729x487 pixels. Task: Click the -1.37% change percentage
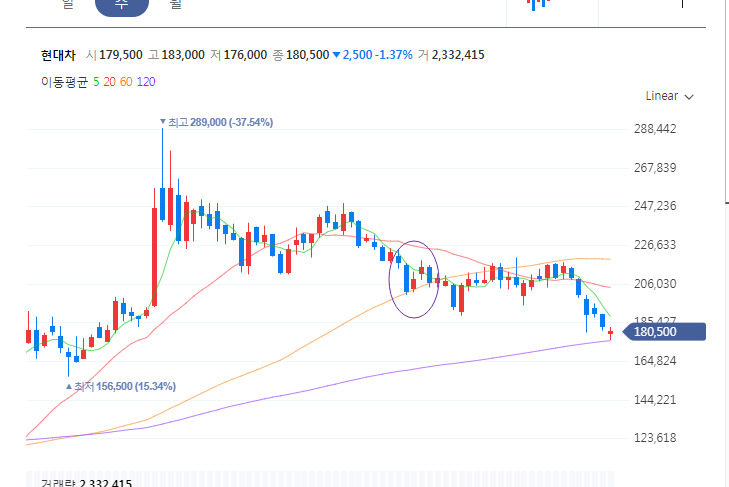(394, 55)
